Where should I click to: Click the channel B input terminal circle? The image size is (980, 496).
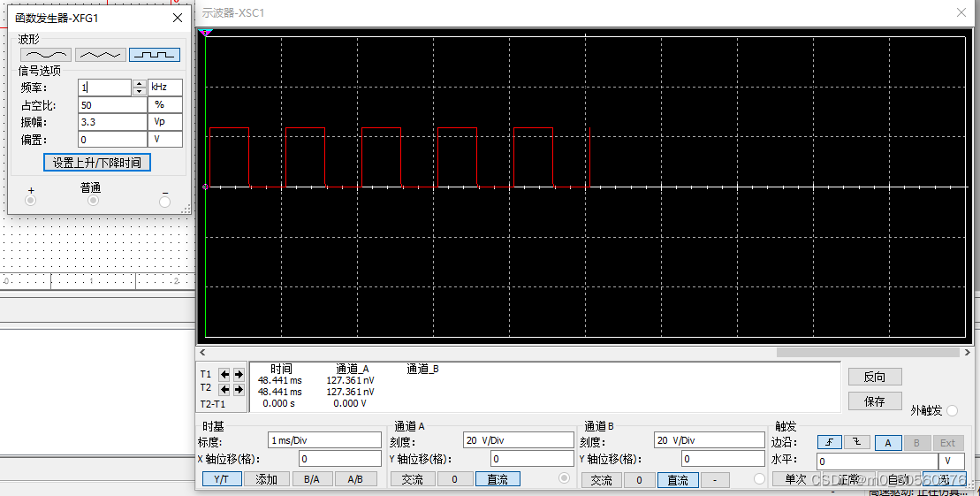[759, 479]
